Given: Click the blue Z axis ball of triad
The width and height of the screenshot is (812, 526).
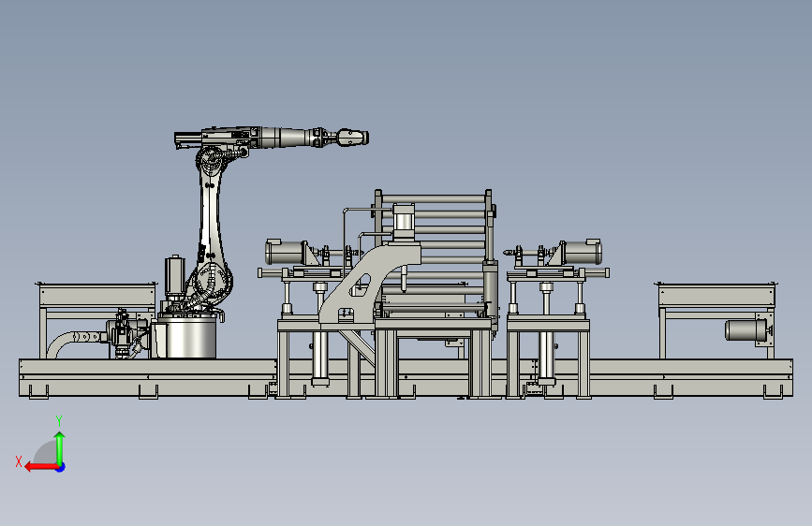Looking at the screenshot, I should point(61,467).
